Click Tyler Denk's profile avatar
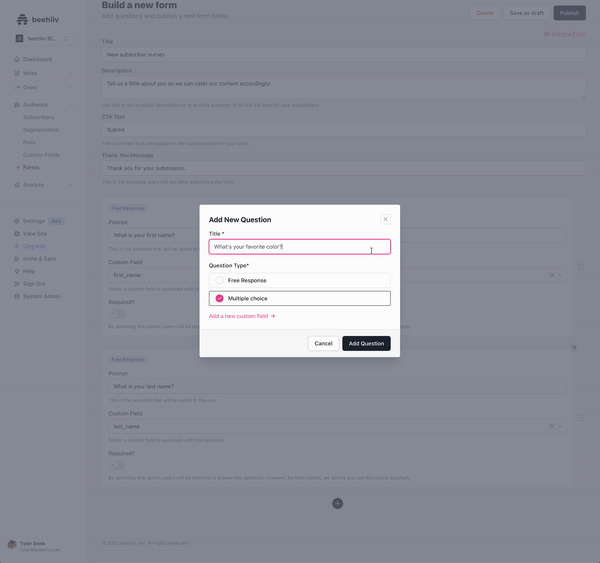 (12, 544)
